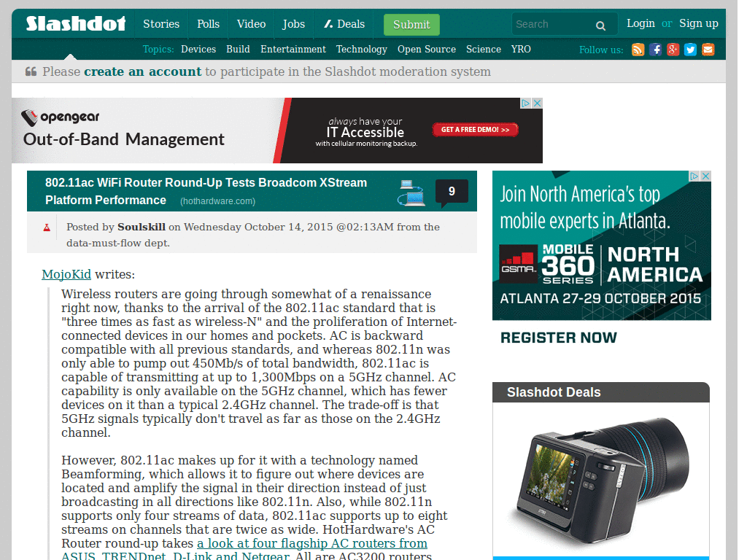Click the Mobile 360 North America ad image
Image resolution: width=747 pixels, height=560 pixels.
[602, 245]
